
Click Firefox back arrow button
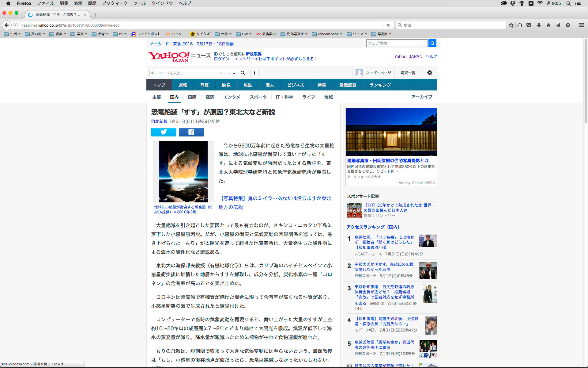point(6,25)
